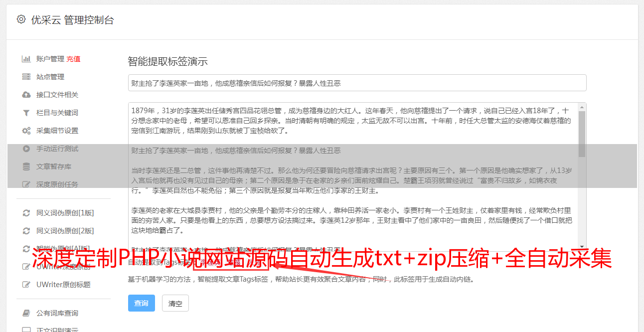Click the article title input field

[x=357, y=83]
